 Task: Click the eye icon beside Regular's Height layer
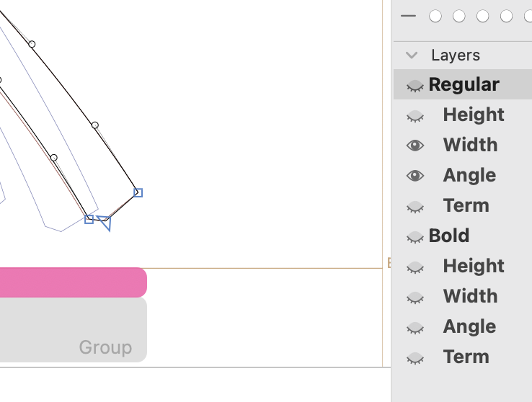coord(414,116)
